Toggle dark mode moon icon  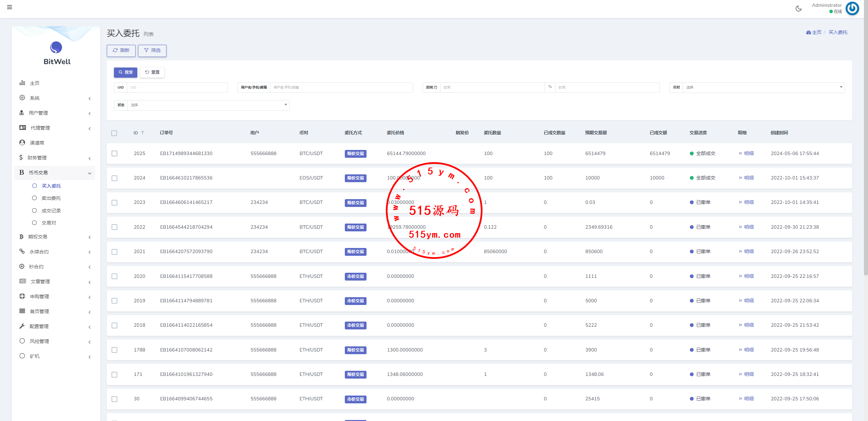click(798, 8)
